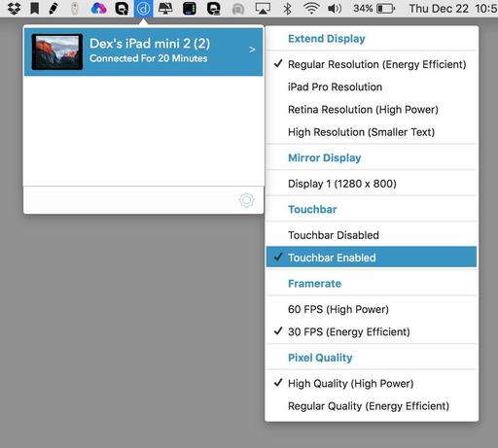Click the monitor display menu bar icon
The height and width of the screenshot is (448, 498).
point(165,9)
